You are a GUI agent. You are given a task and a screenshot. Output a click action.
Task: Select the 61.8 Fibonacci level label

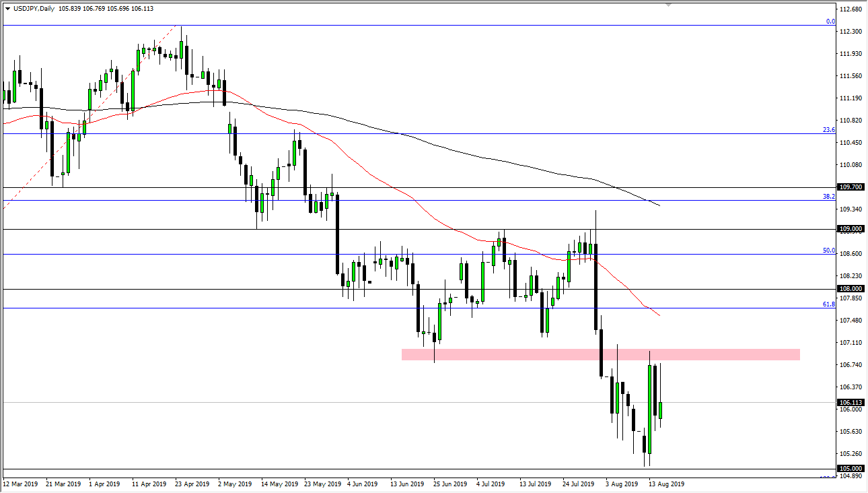pos(830,304)
